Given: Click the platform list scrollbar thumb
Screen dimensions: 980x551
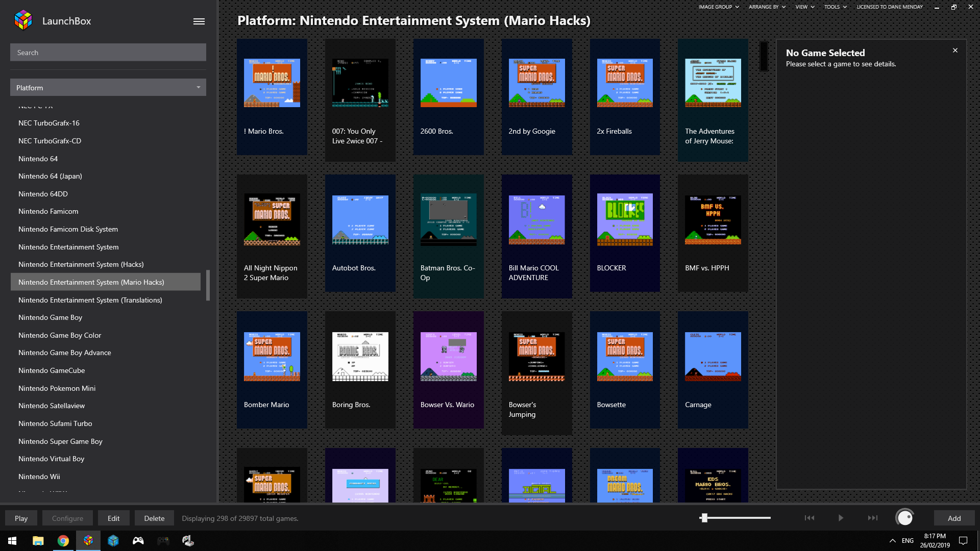Looking at the screenshot, I should (208, 285).
